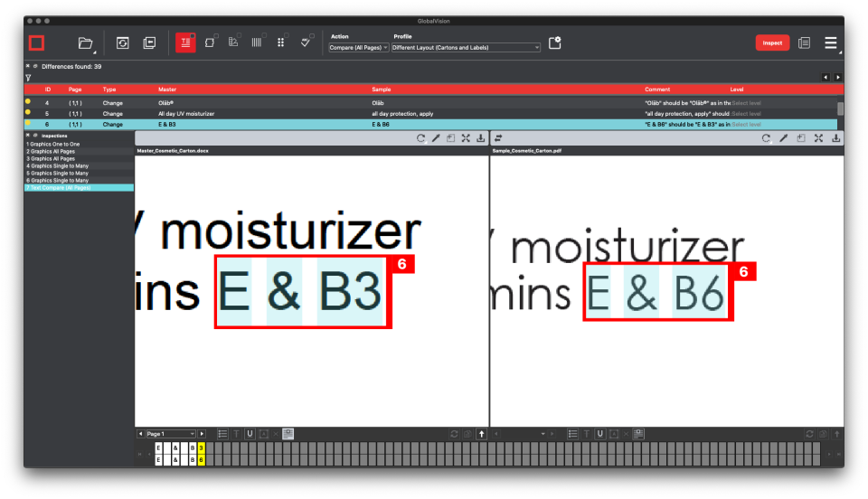Open the hamburger main menu

[x=830, y=42]
